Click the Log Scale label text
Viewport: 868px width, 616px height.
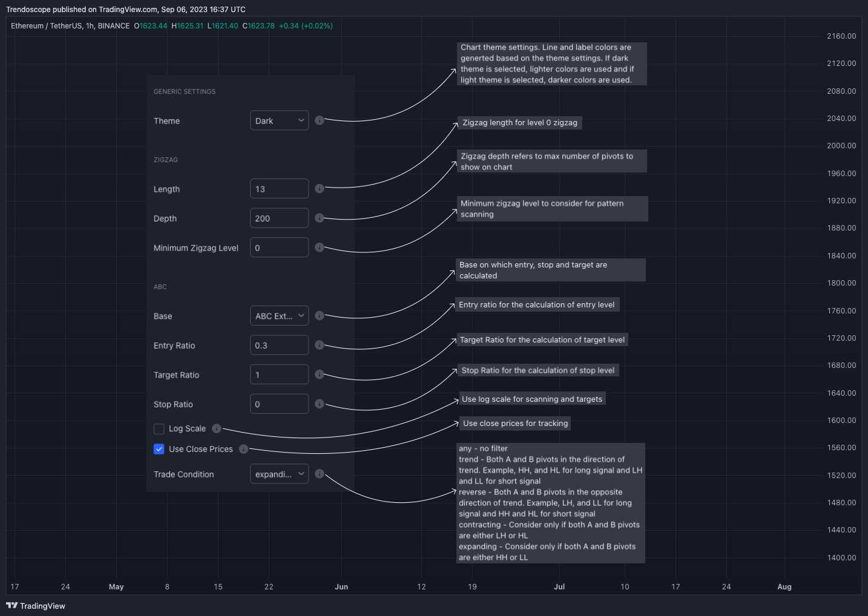(187, 428)
